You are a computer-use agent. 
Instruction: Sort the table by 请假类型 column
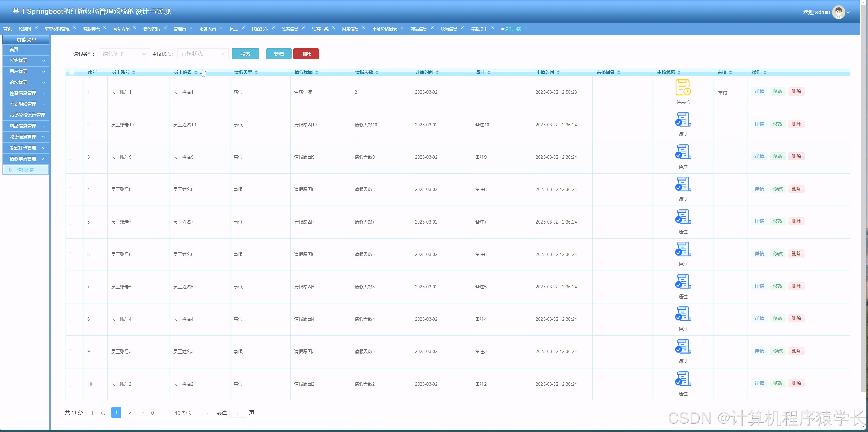pos(256,72)
